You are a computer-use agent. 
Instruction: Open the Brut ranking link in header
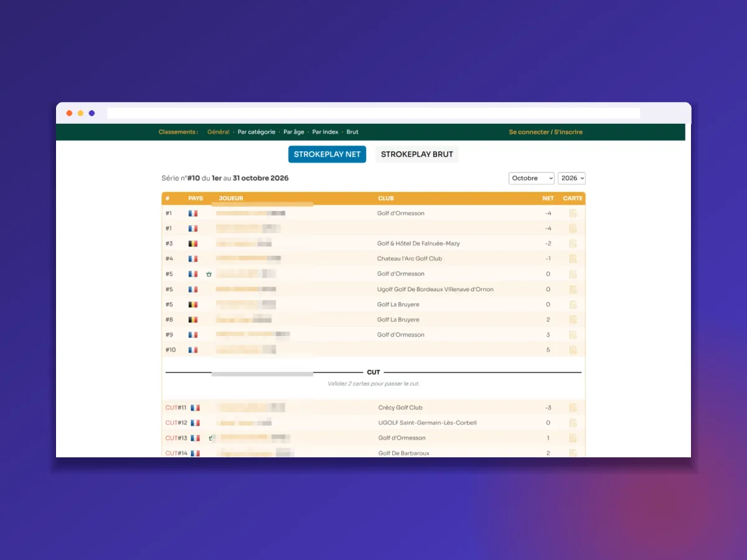(352, 132)
